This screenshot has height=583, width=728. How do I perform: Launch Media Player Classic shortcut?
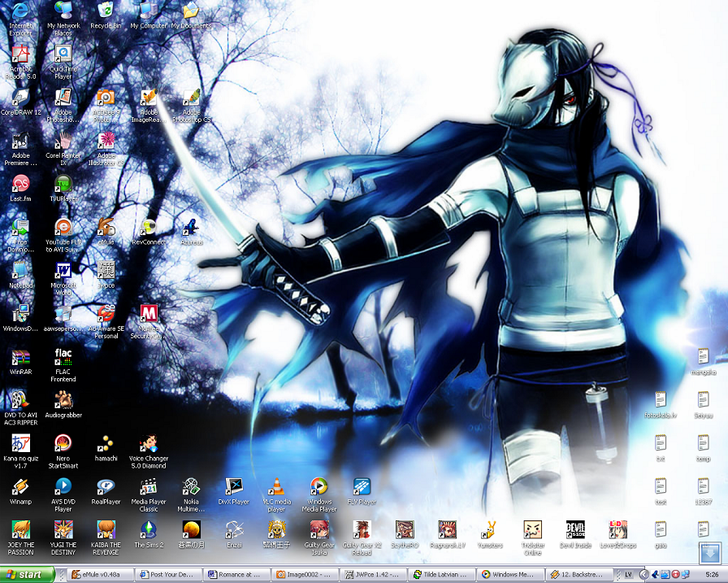(149, 486)
